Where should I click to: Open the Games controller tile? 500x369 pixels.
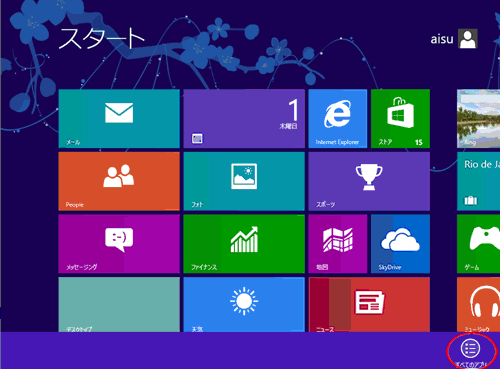(x=479, y=244)
